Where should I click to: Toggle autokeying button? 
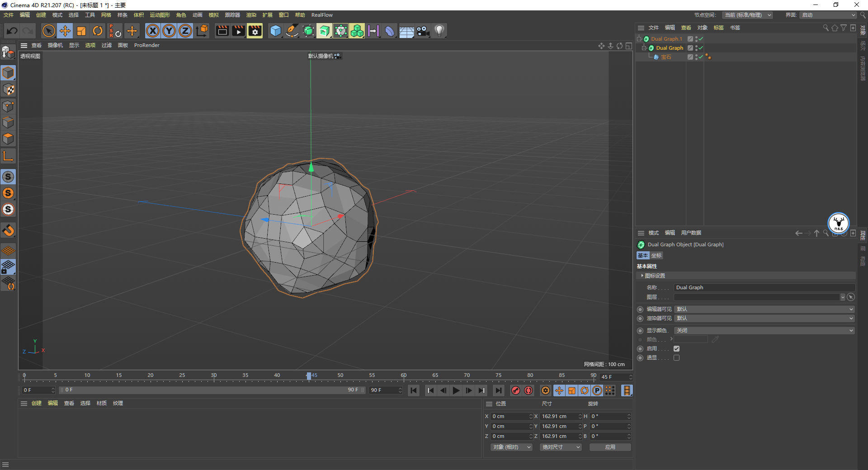pyautogui.click(x=528, y=390)
